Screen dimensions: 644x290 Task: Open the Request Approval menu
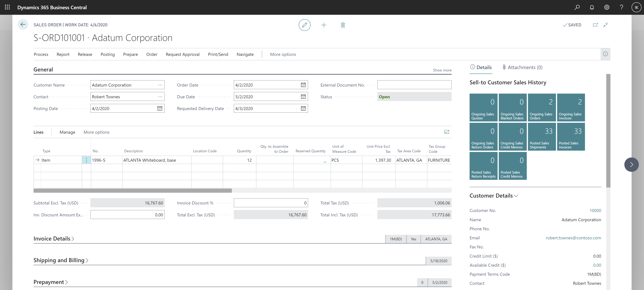point(182,54)
